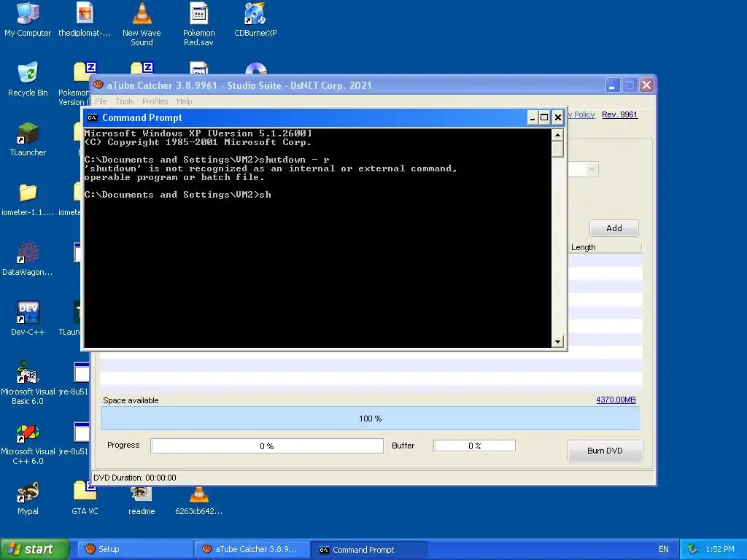Click the Buffer 0 % bar
This screenshot has height=560, width=747.
click(x=474, y=446)
